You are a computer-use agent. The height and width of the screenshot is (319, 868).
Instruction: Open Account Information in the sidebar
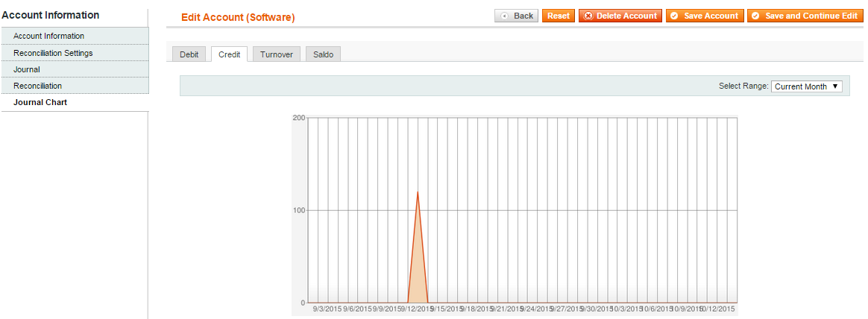pos(48,36)
